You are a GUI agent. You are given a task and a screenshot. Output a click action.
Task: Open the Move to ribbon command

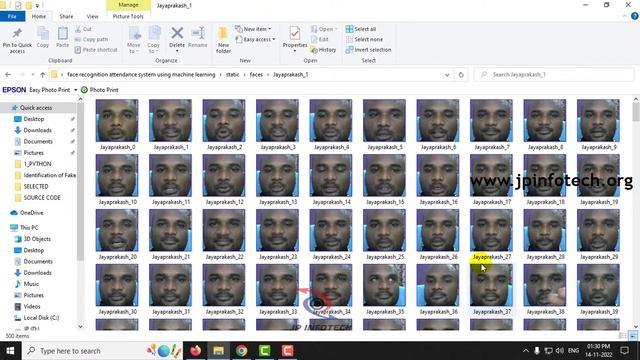click(134, 40)
